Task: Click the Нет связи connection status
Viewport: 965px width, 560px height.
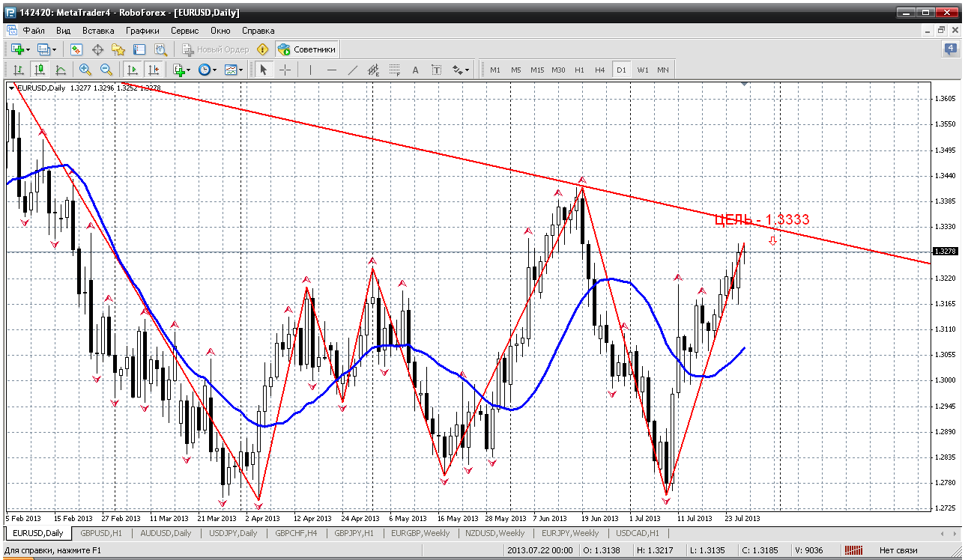Action: 898,550
